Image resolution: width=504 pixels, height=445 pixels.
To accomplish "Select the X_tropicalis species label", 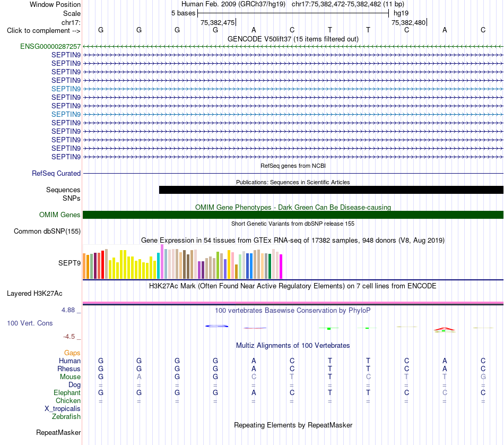I will pos(63,409).
